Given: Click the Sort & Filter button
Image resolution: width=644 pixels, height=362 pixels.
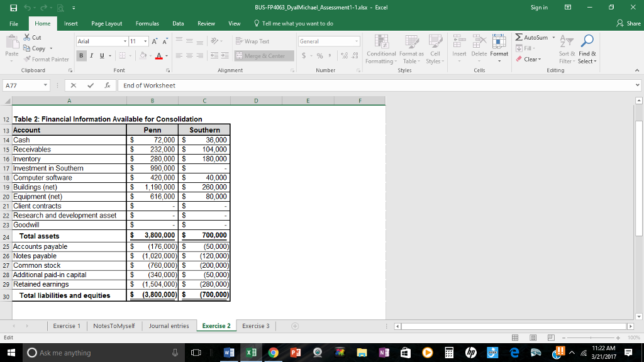Looking at the screenshot, I should pyautogui.click(x=567, y=49).
